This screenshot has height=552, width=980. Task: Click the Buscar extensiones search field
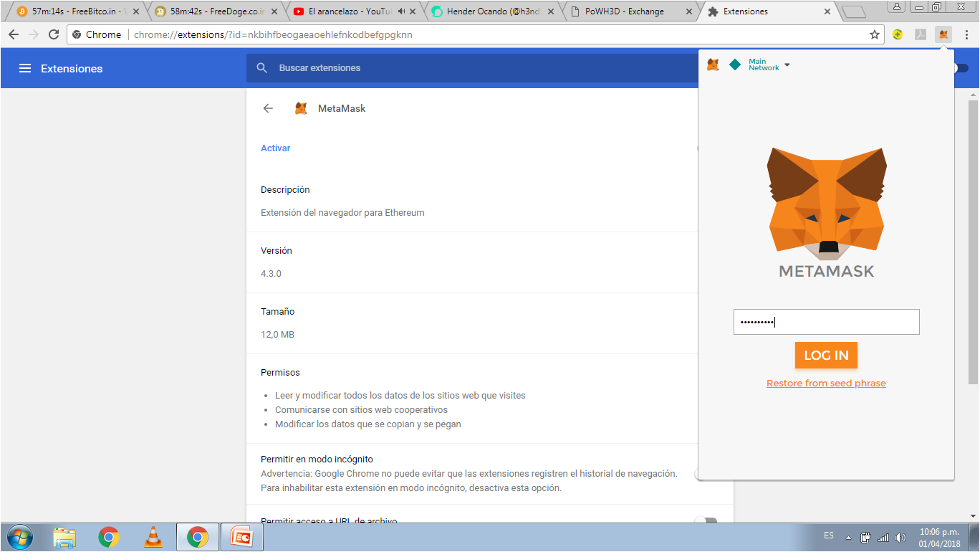pos(473,68)
